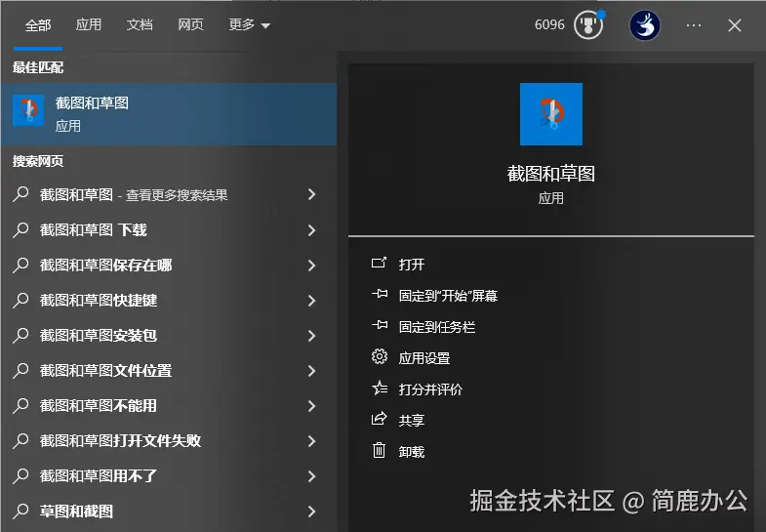Click search icon next to 截图和草图文件位置
Screen dimensions: 766x532
click(20, 370)
